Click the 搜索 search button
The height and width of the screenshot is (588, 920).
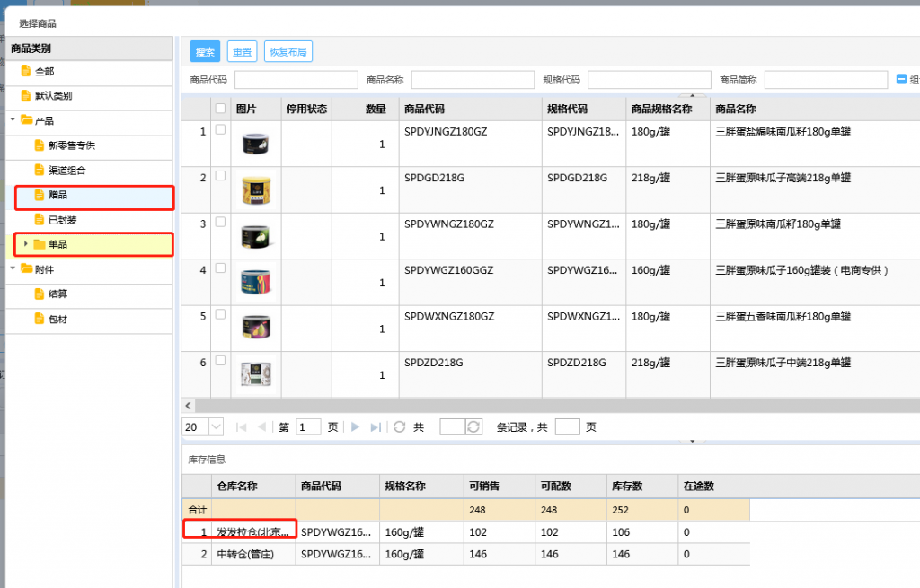point(205,52)
